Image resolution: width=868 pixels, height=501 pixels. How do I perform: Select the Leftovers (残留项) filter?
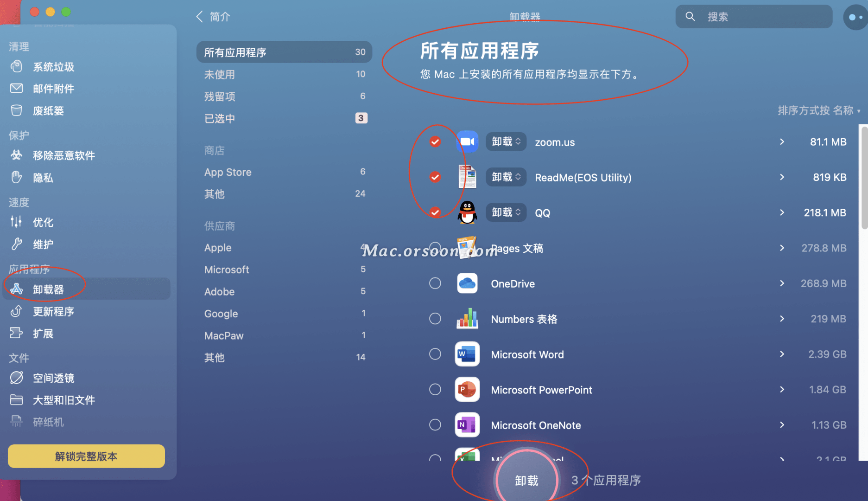pos(284,96)
